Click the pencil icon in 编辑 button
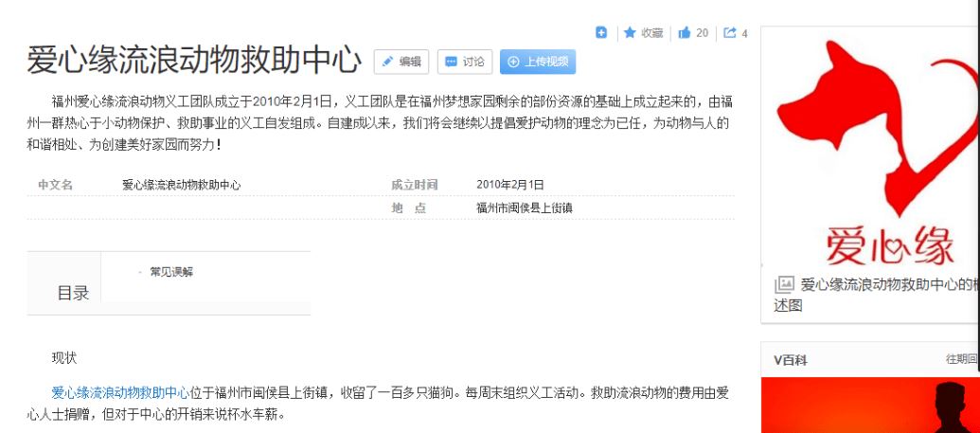This screenshot has height=433, width=980. click(x=387, y=62)
